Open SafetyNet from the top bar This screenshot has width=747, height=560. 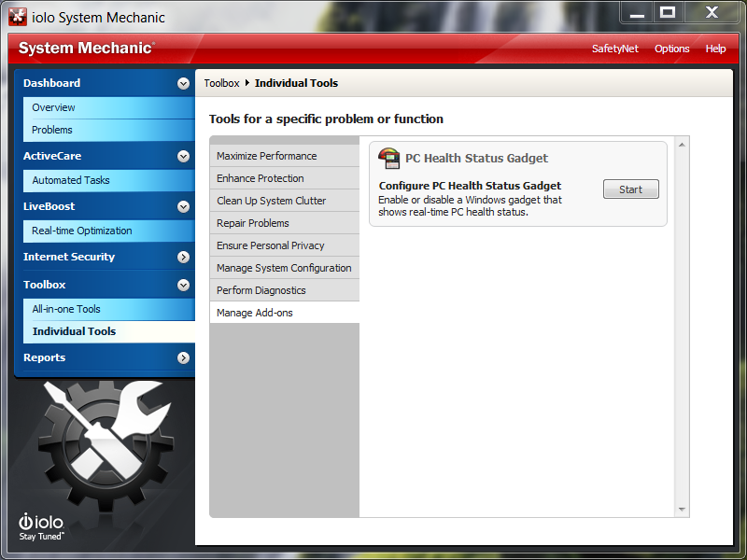pos(615,49)
